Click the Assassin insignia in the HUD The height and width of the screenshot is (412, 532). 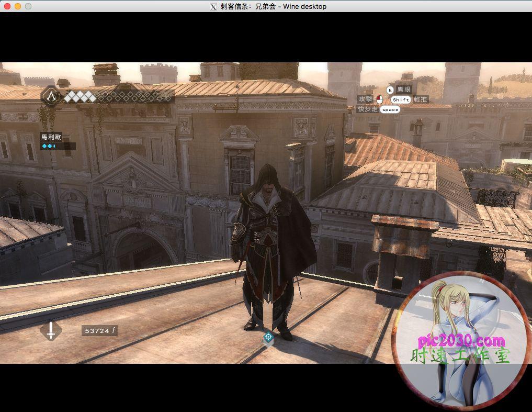(51, 96)
